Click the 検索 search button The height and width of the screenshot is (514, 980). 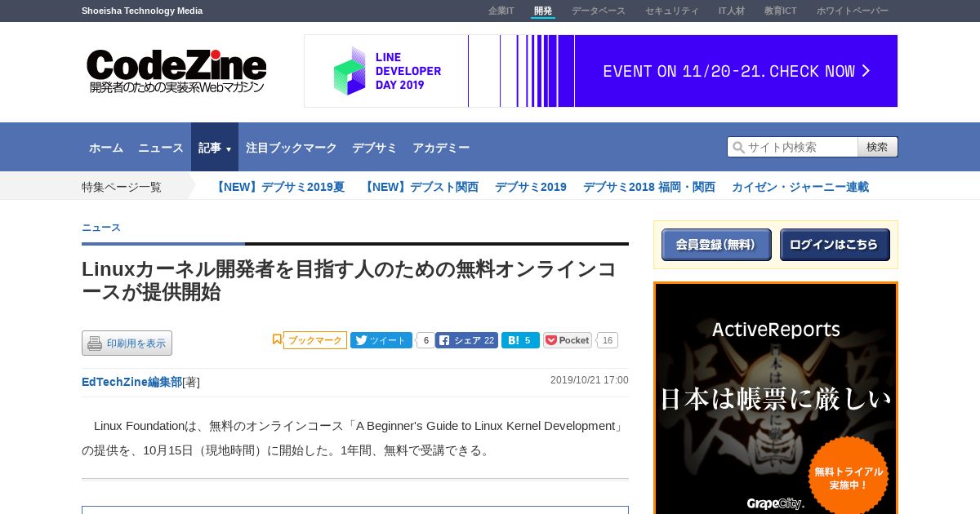click(x=878, y=147)
